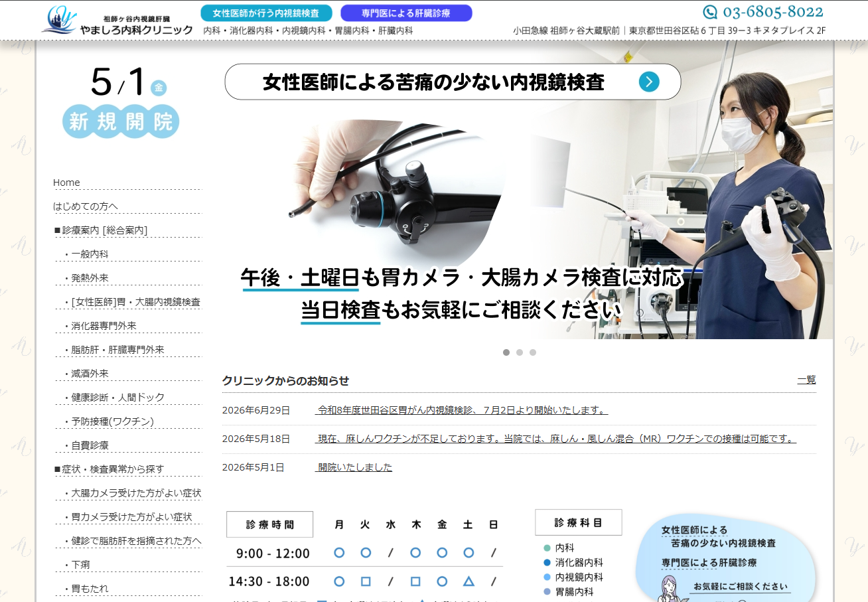The image size is (868, 602).
Task: Click 専門医による肝臓診療 header button
Action: (x=406, y=13)
